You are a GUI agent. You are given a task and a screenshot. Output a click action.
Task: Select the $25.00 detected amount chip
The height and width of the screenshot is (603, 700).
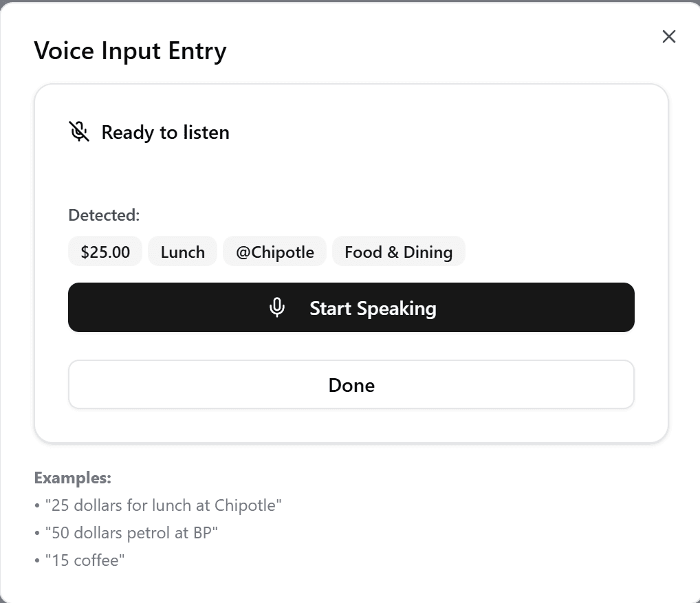105,252
